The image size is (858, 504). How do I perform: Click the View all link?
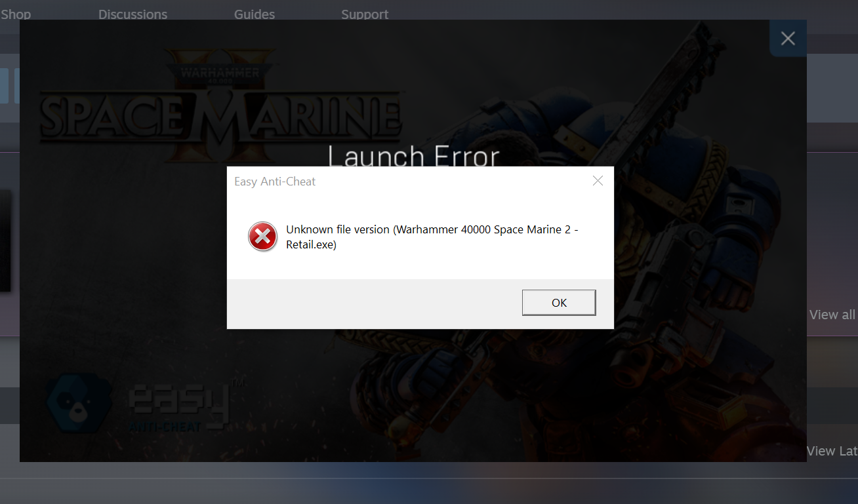(x=832, y=315)
